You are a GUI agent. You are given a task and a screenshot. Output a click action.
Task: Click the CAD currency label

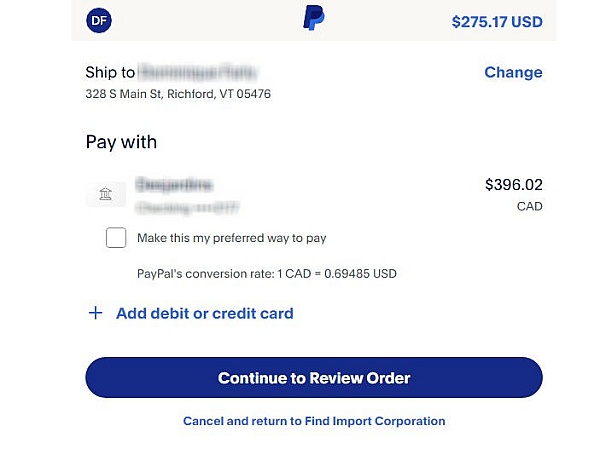(530, 207)
